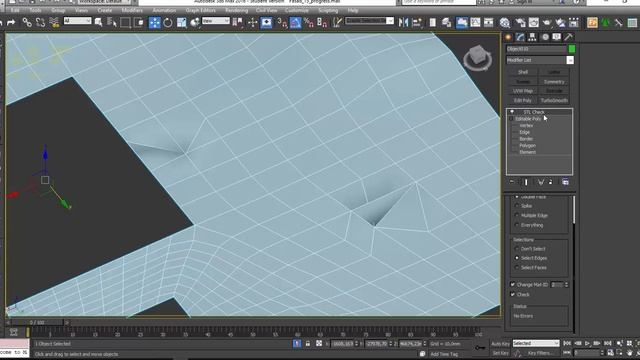Click the Symmetry modifier button
The image size is (640, 360).
pos(554,82)
